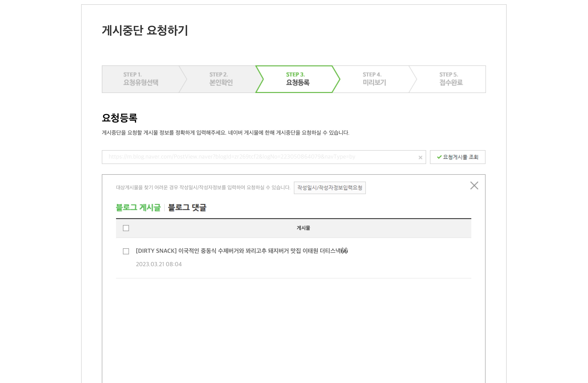Click the active STEP 3 요청등록 step
Viewport: 588px width, 383px height.
[x=298, y=79]
